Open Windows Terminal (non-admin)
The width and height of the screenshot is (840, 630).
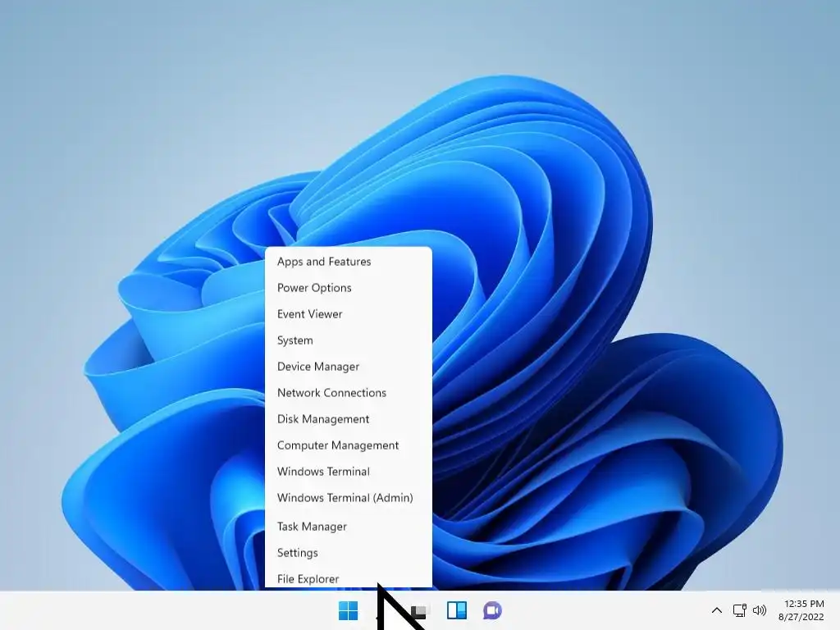point(348,472)
